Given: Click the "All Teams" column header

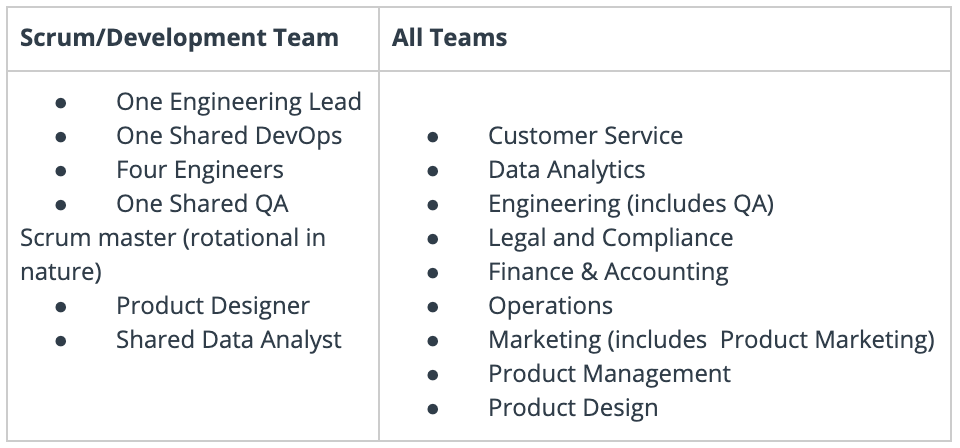Looking at the screenshot, I should point(449,39).
